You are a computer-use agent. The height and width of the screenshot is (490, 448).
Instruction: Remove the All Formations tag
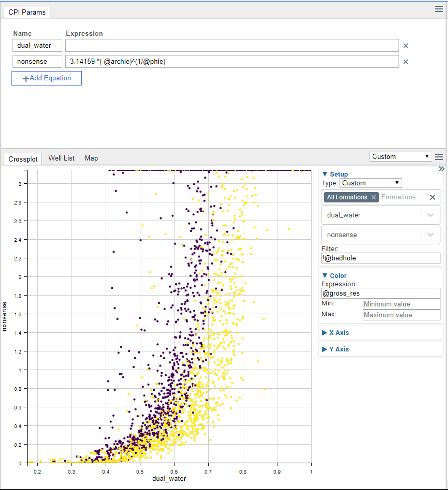pyautogui.click(x=374, y=197)
